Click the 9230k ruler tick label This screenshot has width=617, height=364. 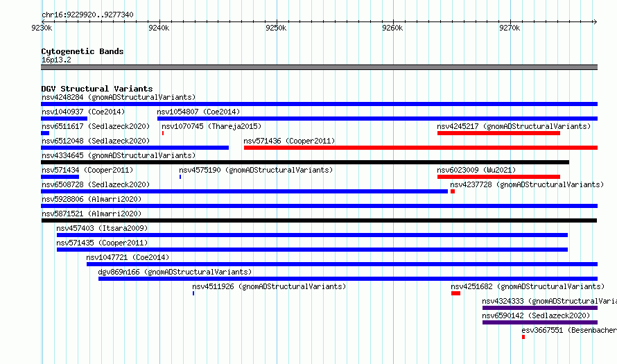42,28
